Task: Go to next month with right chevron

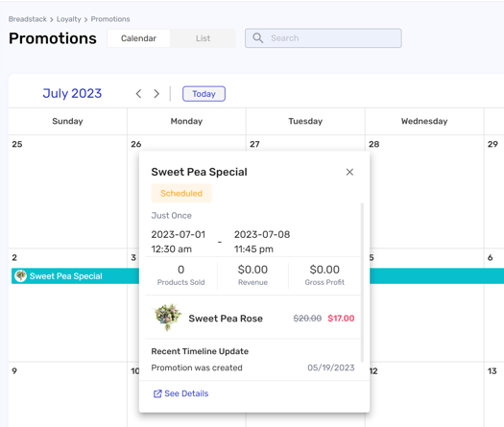Action: pos(156,94)
